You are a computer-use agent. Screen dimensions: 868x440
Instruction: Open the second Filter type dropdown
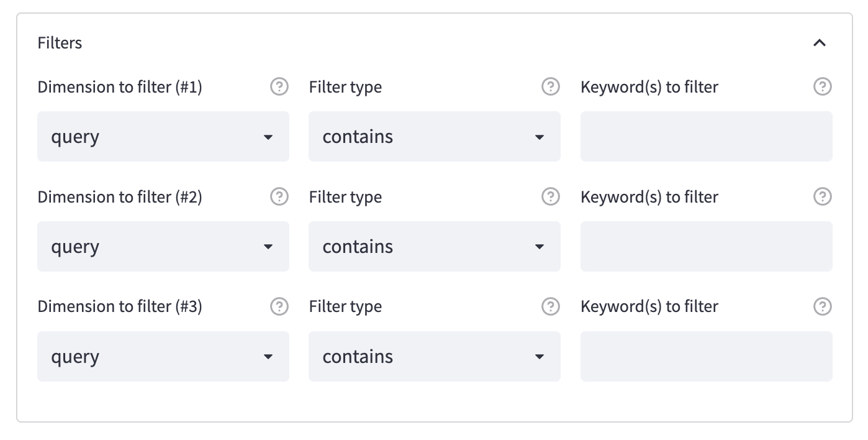[434, 247]
